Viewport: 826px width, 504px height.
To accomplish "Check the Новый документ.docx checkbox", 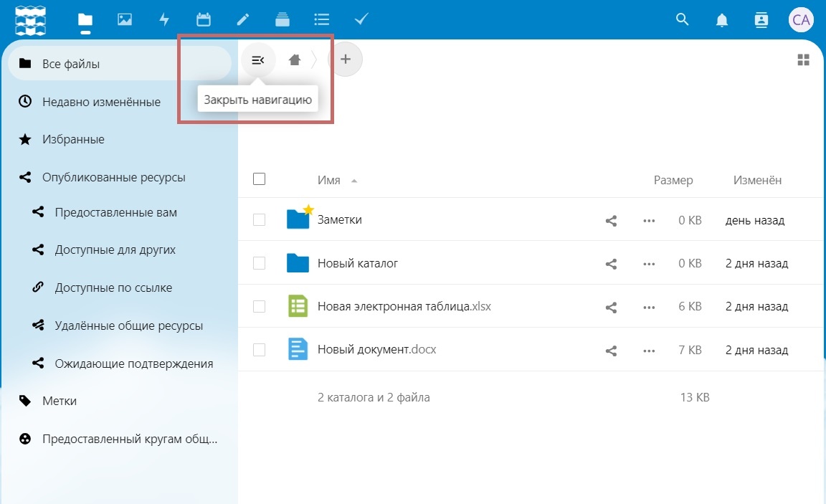I will pos(259,350).
